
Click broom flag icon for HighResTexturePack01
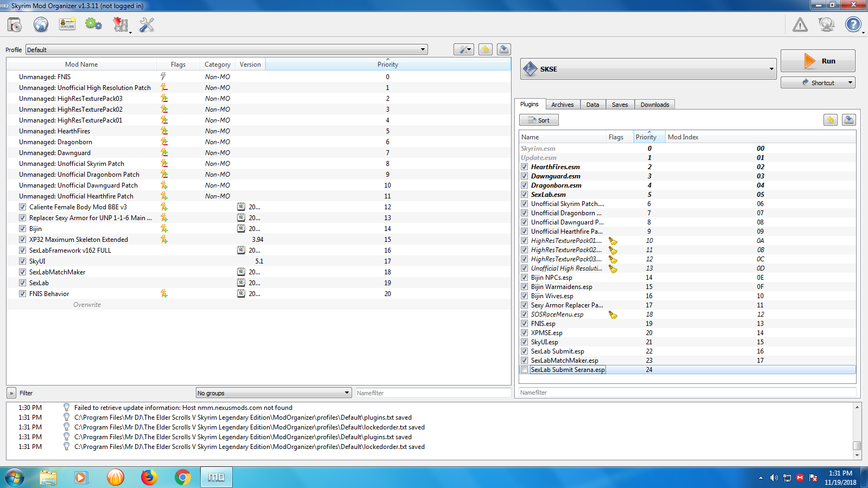pyautogui.click(x=613, y=241)
